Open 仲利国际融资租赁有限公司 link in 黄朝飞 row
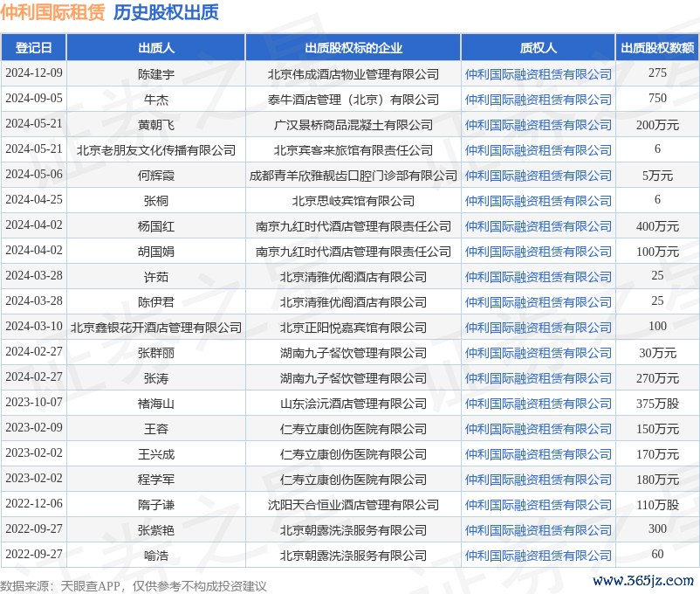Image resolution: width=700 pixels, height=594 pixels. point(538,125)
